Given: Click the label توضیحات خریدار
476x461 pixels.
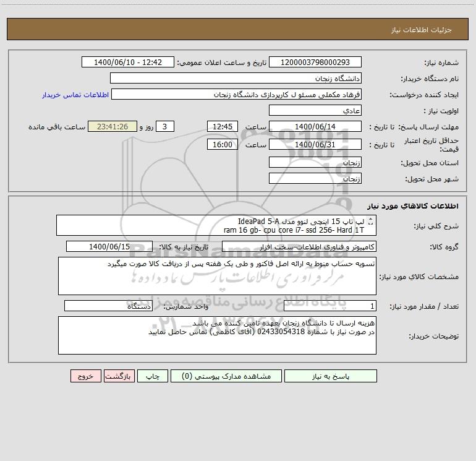Looking at the screenshot, I should (x=433, y=336).
